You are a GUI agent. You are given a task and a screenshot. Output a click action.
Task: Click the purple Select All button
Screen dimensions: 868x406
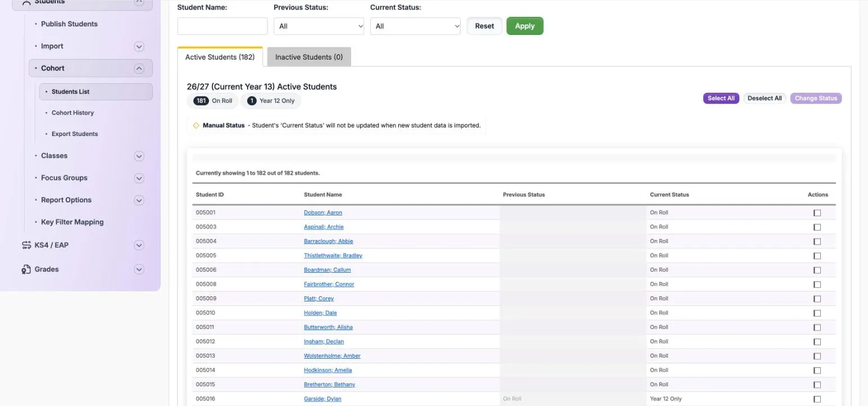click(x=721, y=98)
